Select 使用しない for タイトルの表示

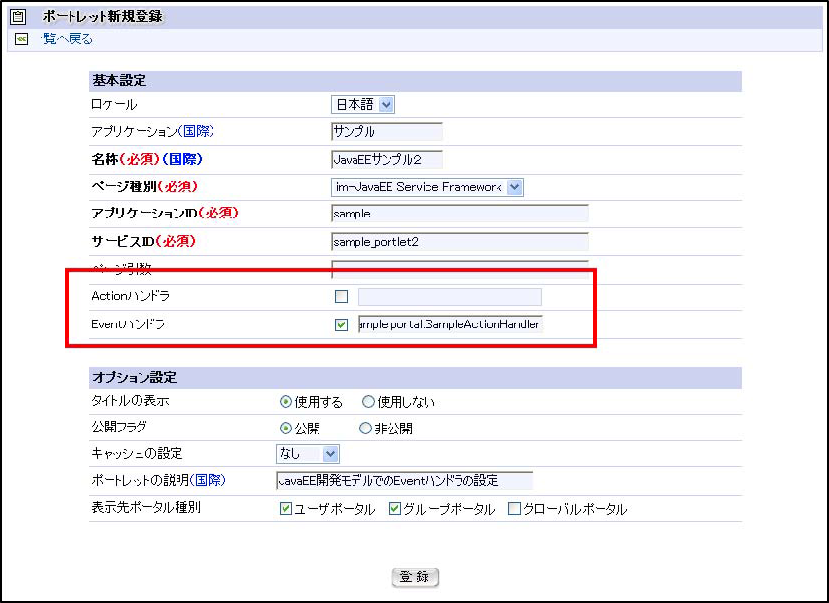368,402
